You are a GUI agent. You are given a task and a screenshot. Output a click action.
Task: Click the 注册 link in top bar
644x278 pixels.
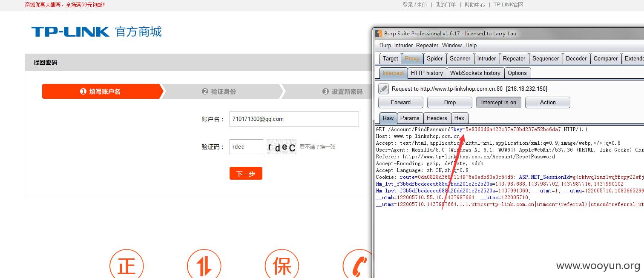[x=422, y=5]
